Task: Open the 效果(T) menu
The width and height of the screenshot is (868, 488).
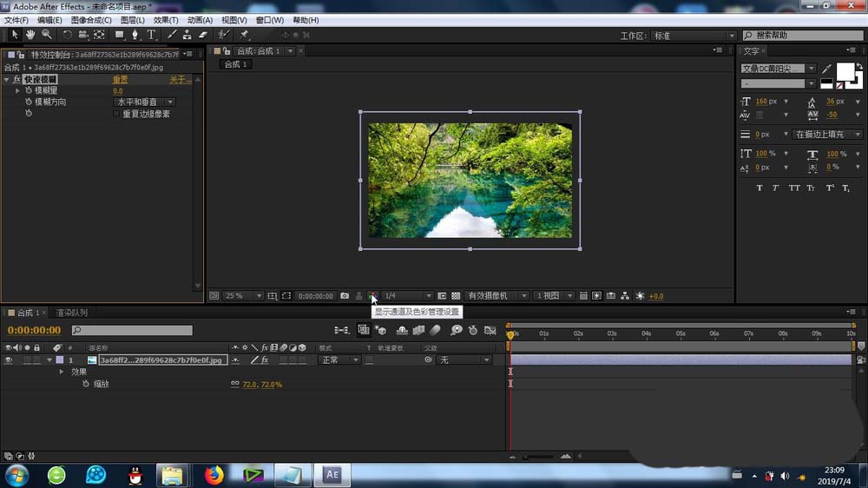Action: coord(166,20)
